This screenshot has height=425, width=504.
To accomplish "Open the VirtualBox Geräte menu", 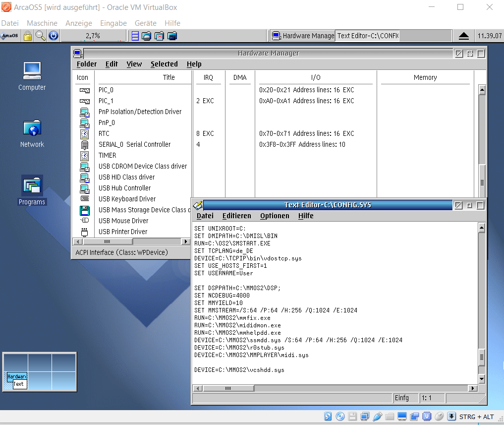I will pyautogui.click(x=146, y=23).
